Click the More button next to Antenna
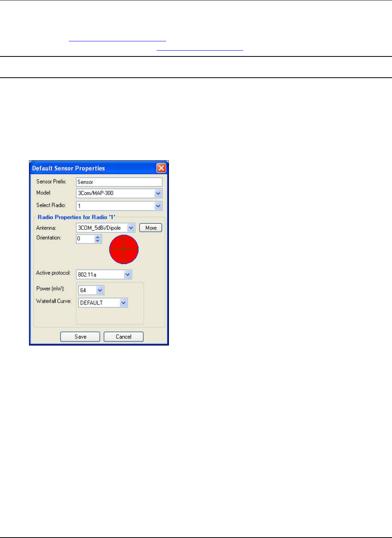The width and height of the screenshot is (392, 538). (151, 228)
